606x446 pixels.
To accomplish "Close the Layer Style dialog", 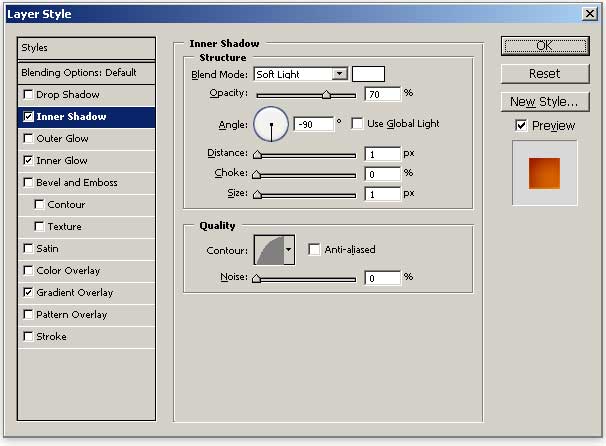I will point(590,13).
